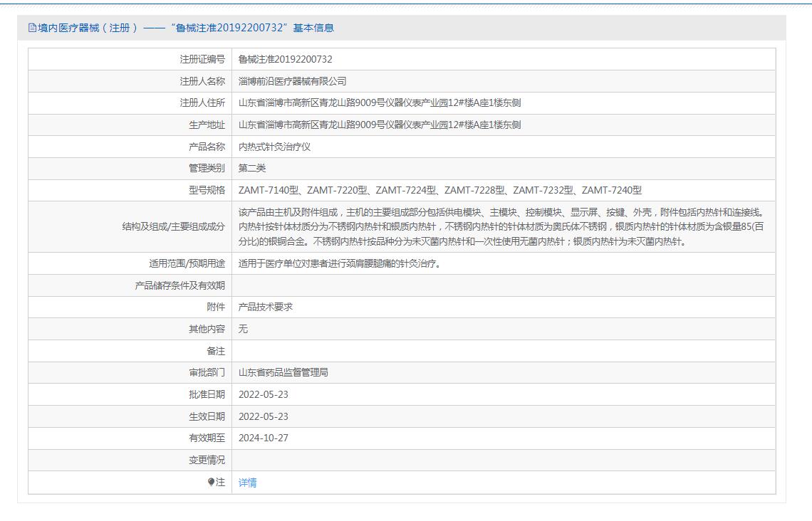Screen dimensions: 812x521
Task: Click the 注册人住所 address value
Action: [380, 103]
